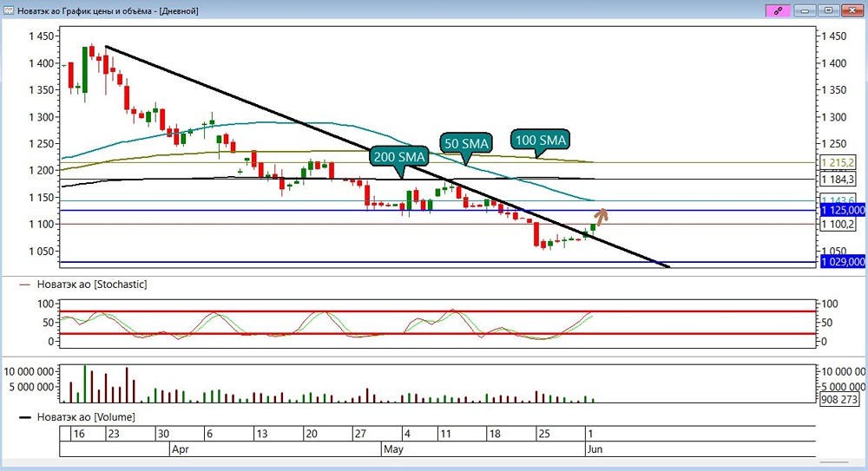Click date 4 on the time axis
868x471 pixels.
(407, 434)
